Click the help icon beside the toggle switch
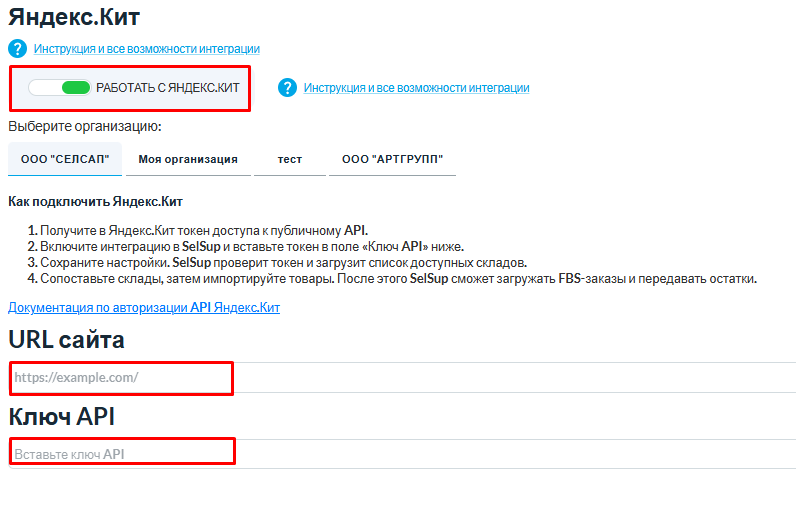 click(x=287, y=88)
